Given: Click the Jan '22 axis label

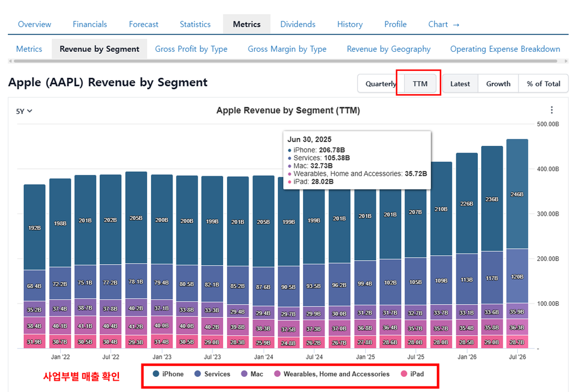Looking at the screenshot, I should (60, 357).
